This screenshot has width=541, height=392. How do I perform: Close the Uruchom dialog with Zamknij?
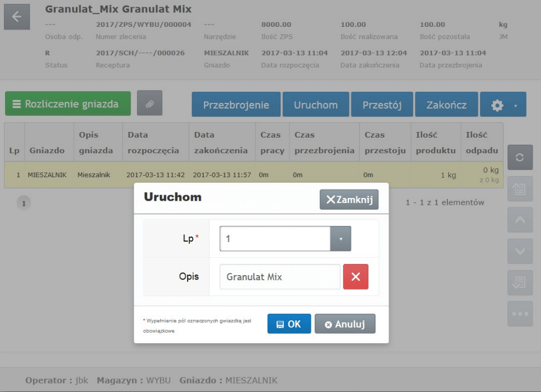click(x=349, y=200)
